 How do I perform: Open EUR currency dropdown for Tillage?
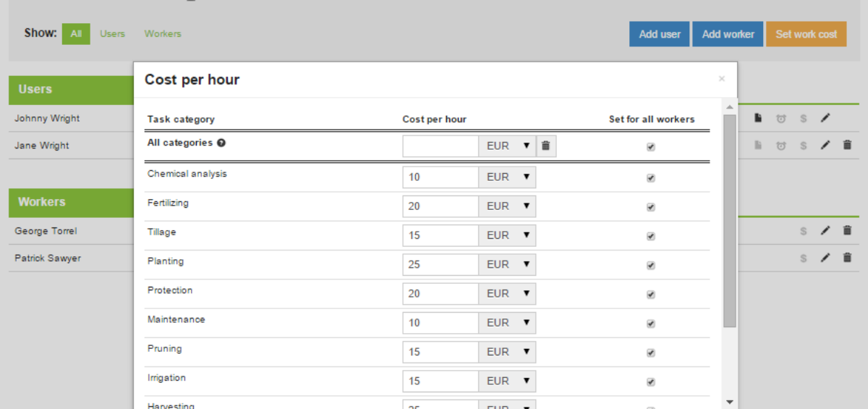[x=507, y=235]
